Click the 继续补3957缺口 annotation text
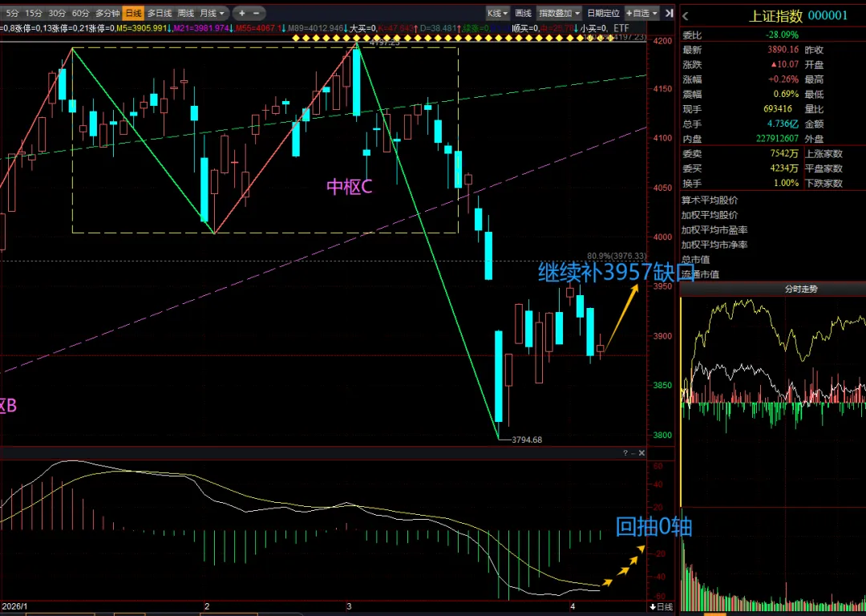The image size is (866, 616). [616, 273]
